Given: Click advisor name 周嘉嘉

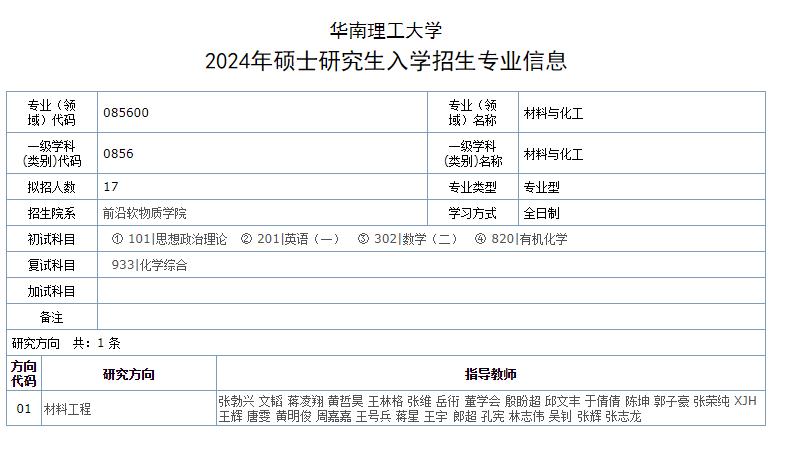Looking at the screenshot, I should coord(333,416).
